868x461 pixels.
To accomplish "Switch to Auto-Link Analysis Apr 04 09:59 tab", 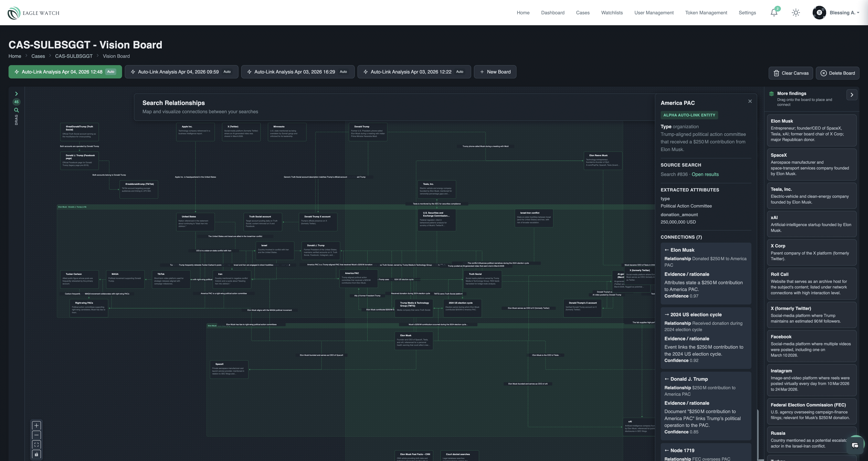I will point(181,72).
